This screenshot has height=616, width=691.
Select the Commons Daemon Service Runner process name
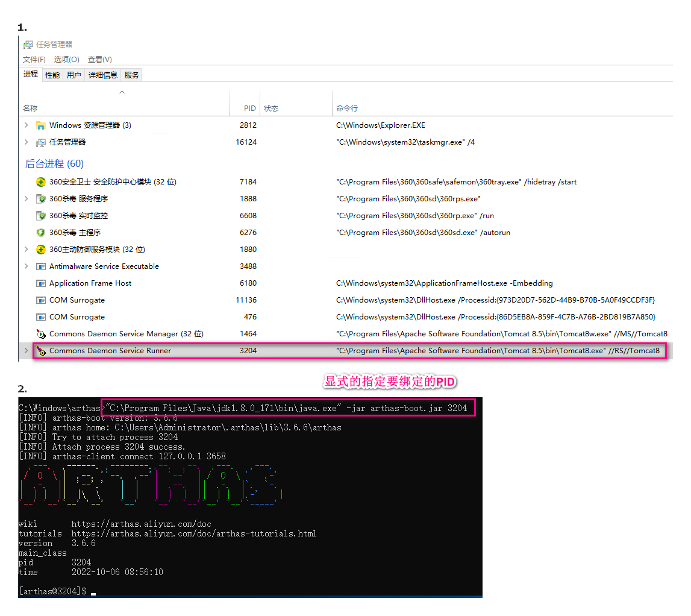110,351
